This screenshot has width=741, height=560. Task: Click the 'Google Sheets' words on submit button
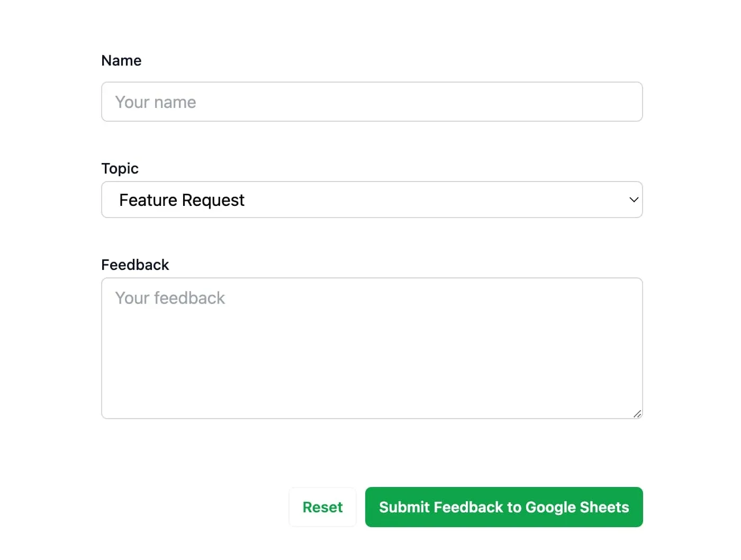coord(577,507)
